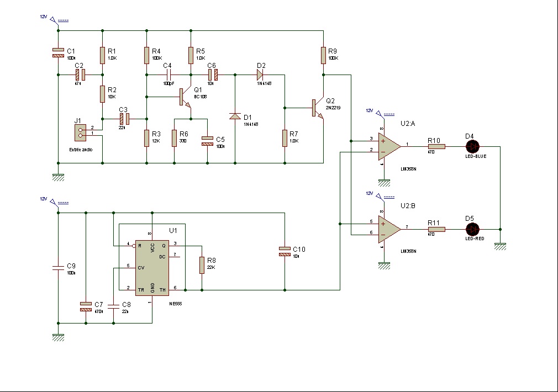Click the '1N4148' text under D1
The image size is (558, 392).
[x=251, y=124]
